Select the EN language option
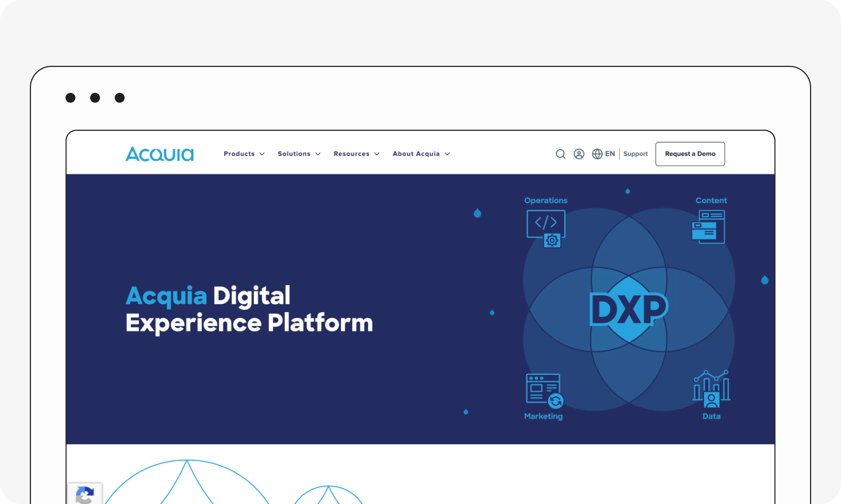This screenshot has height=504, width=841. pos(610,154)
